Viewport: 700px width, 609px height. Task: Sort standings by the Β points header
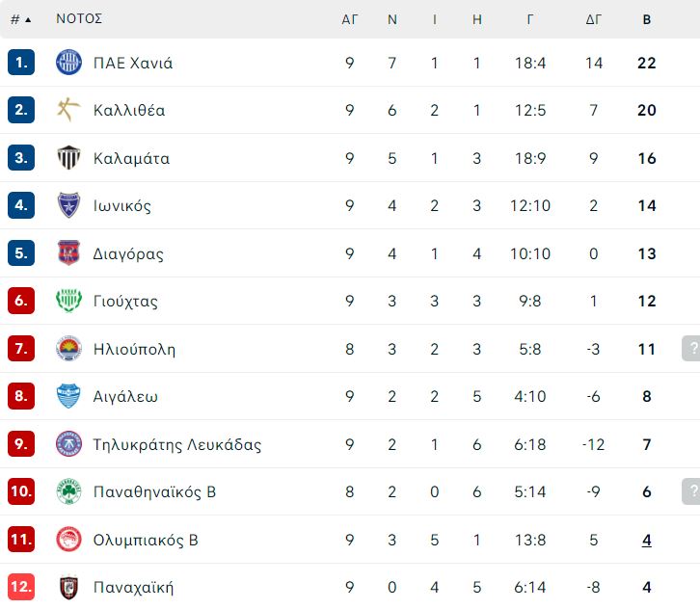pyautogui.click(x=646, y=19)
